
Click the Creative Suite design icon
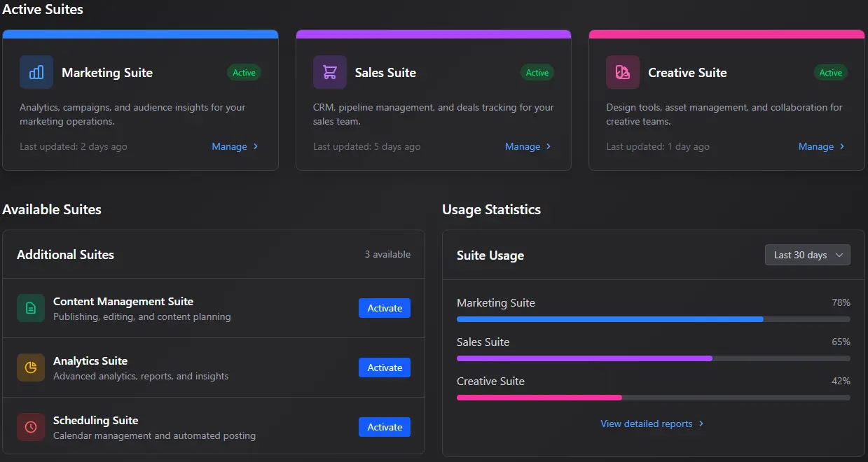(x=622, y=72)
